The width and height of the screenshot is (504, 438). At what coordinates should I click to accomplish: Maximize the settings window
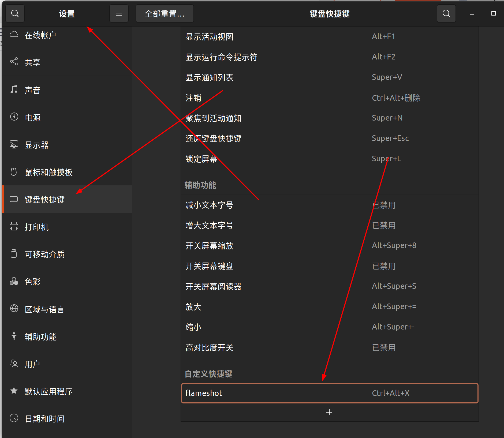[493, 13]
